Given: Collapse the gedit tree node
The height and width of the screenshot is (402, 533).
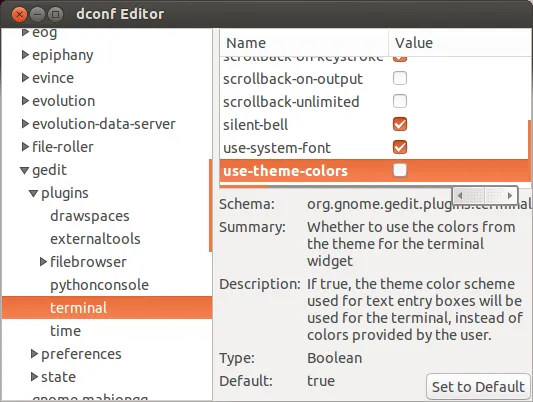Looking at the screenshot, I should pyautogui.click(x=24, y=170).
